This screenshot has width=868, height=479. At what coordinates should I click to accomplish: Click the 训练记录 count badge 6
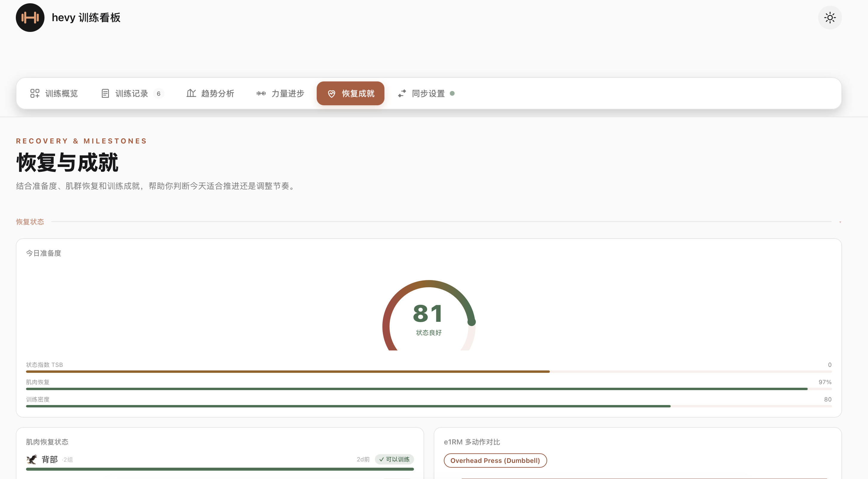158,94
